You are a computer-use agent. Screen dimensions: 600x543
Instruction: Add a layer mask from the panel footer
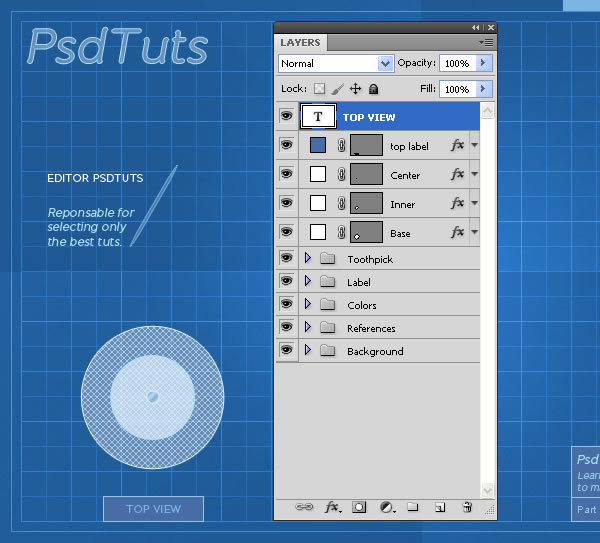[x=359, y=507]
